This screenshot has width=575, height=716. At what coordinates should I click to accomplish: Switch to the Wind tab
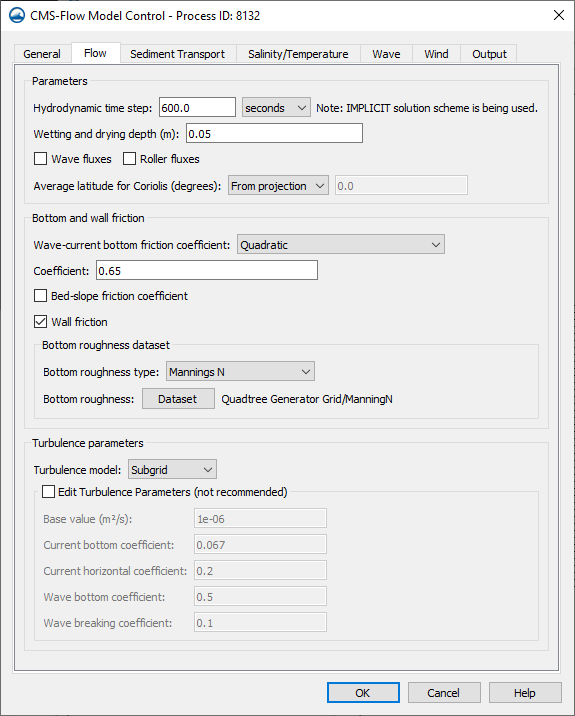coord(436,54)
